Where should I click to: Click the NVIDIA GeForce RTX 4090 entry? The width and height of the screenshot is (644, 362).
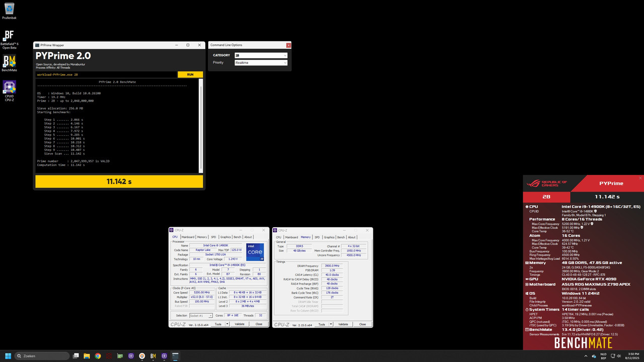tap(589, 279)
